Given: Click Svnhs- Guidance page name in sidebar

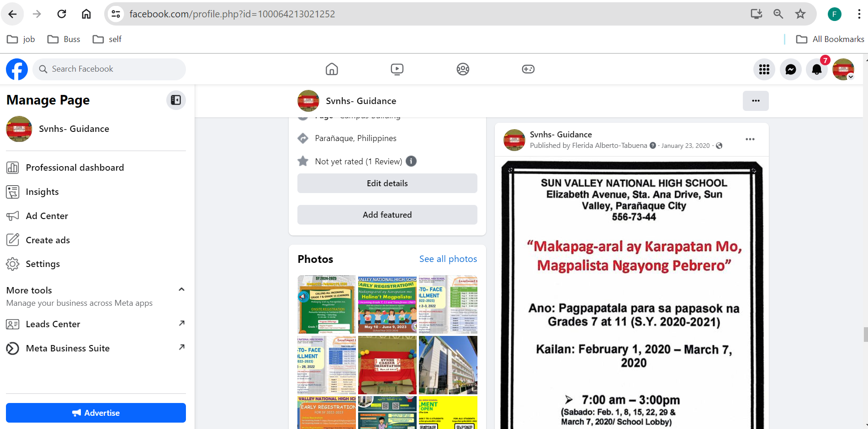Looking at the screenshot, I should pyautogui.click(x=74, y=129).
